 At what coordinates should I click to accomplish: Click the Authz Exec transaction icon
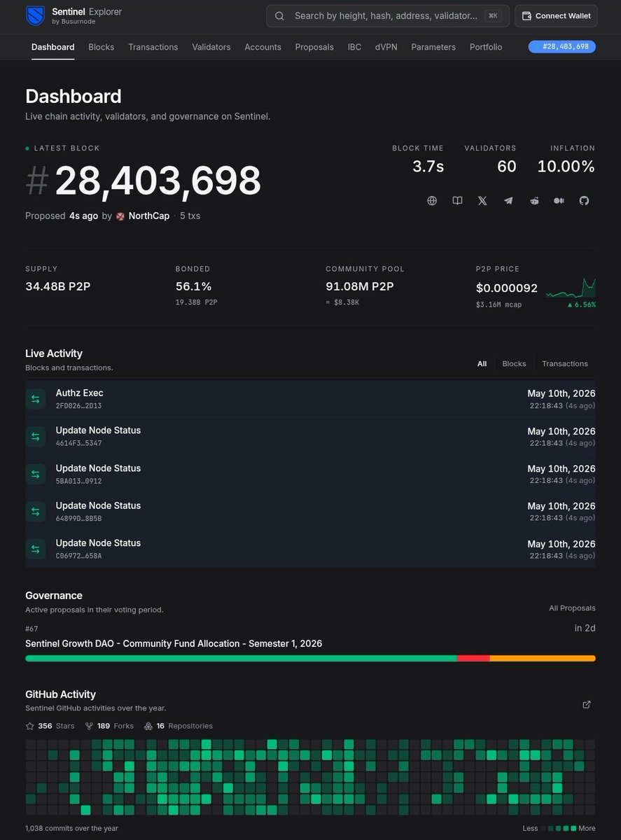pos(35,399)
